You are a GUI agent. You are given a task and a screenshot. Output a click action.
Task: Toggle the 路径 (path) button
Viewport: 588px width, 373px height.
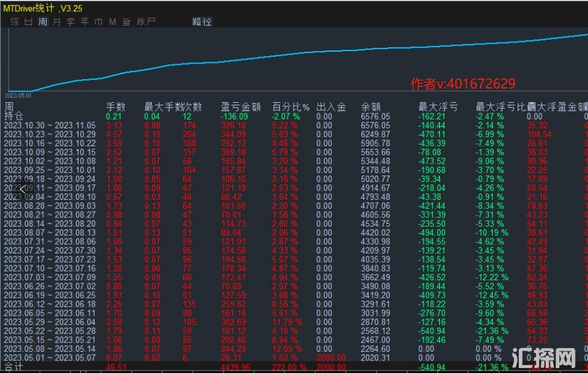tap(202, 22)
